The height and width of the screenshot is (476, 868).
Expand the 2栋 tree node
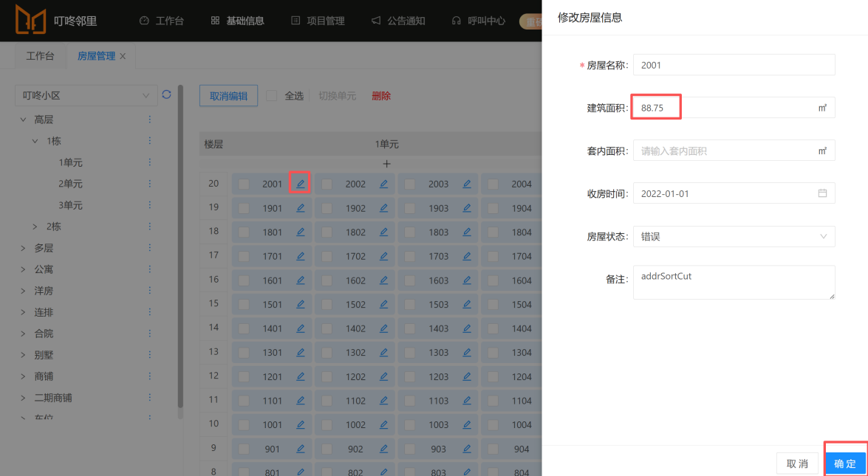pyautogui.click(x=35, y=227)
